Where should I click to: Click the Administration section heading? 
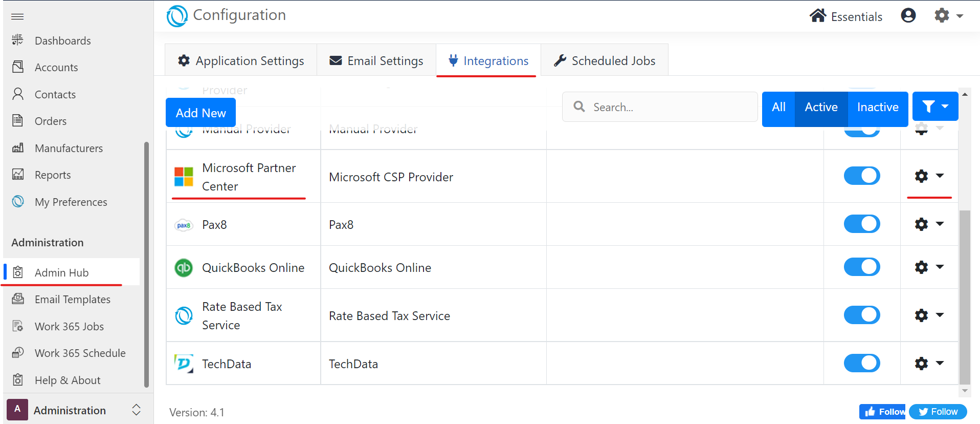[x=48, y=242]
